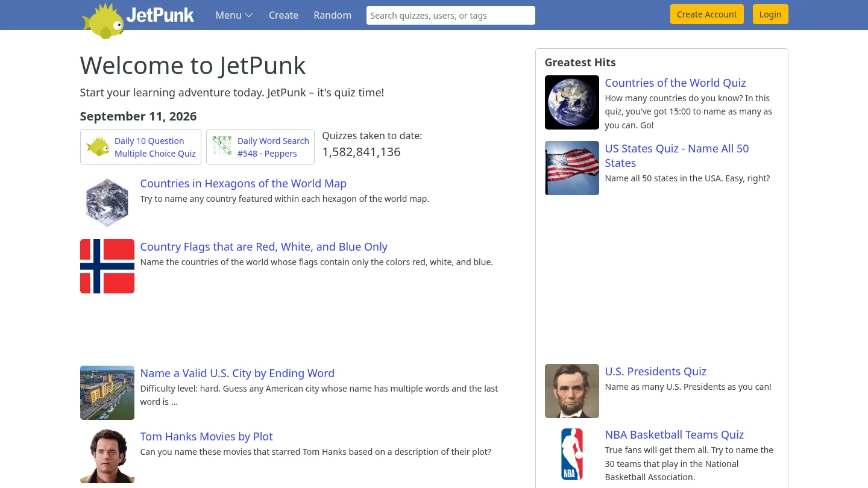The width and height of the screenshot is (868, 488).
Task: Go to the Create page
Action: point(283,15)
